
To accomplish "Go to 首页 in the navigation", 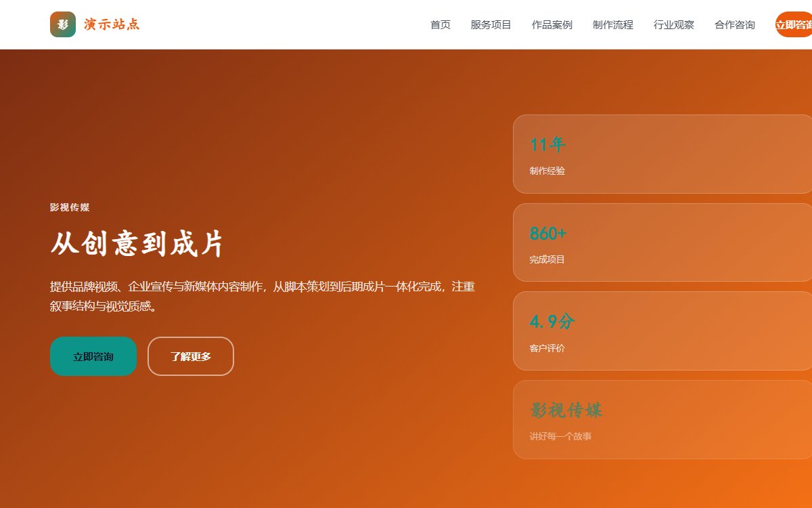I will coord(441,25).
